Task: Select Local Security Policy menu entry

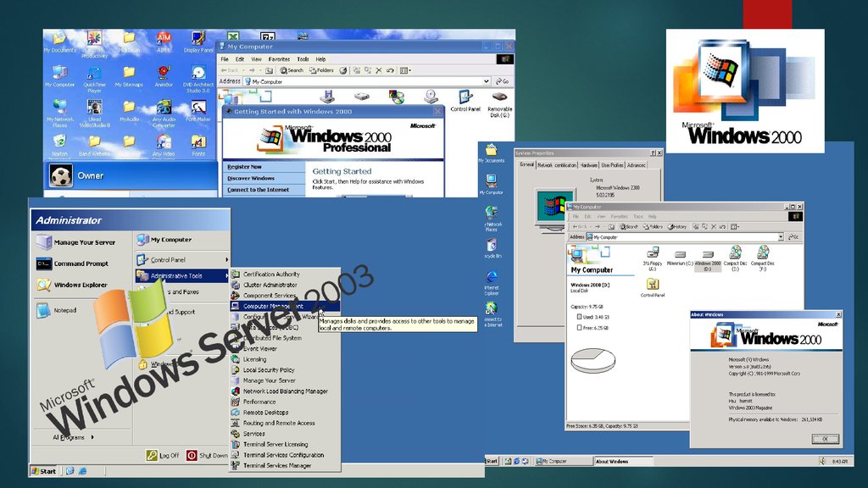Action: point(285,370)
